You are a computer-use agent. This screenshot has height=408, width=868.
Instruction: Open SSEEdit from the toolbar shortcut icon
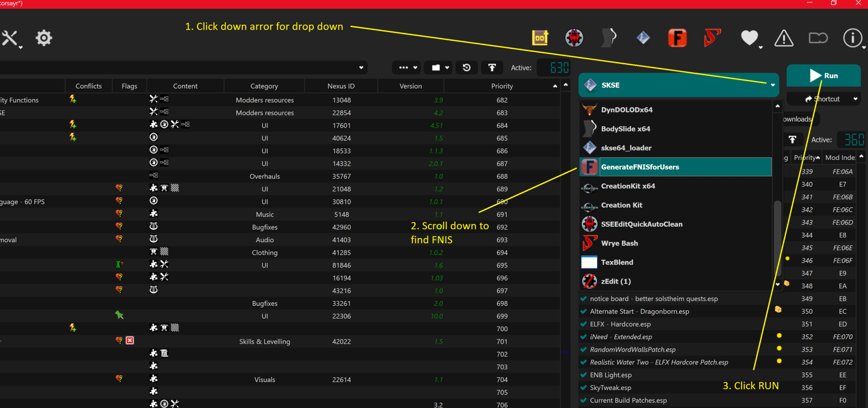click(x=574, y=38)
